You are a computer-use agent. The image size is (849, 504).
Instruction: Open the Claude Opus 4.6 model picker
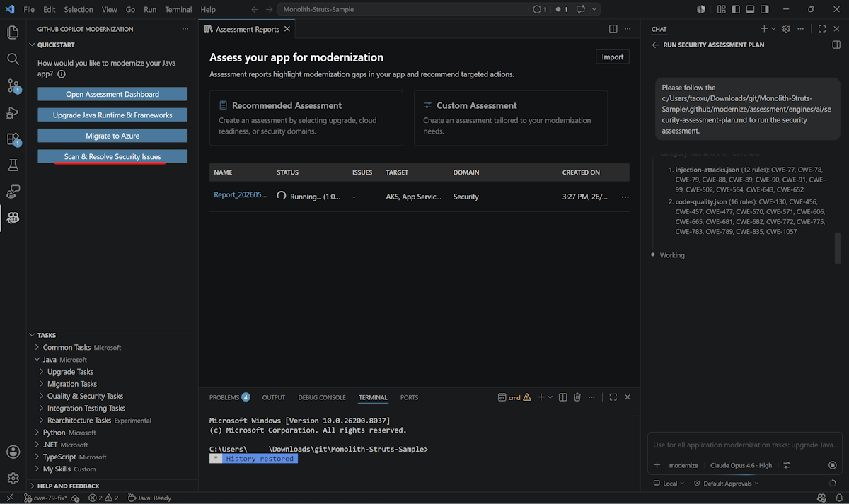point(741,465)
